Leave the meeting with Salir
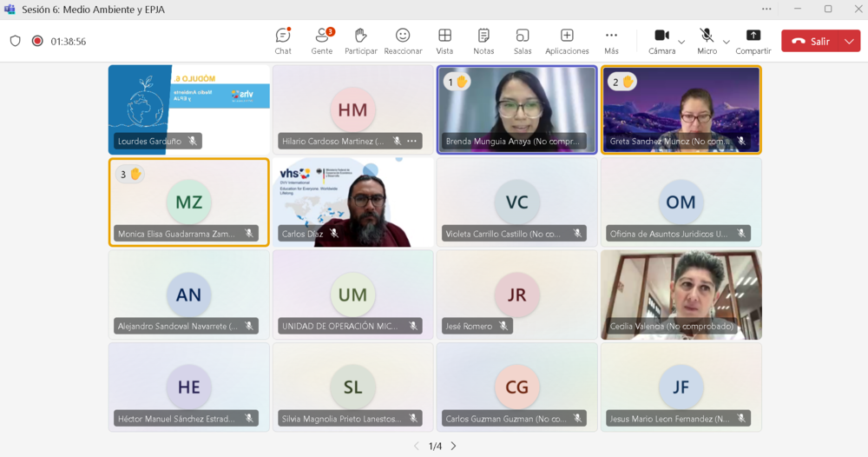 pos(811,41)
